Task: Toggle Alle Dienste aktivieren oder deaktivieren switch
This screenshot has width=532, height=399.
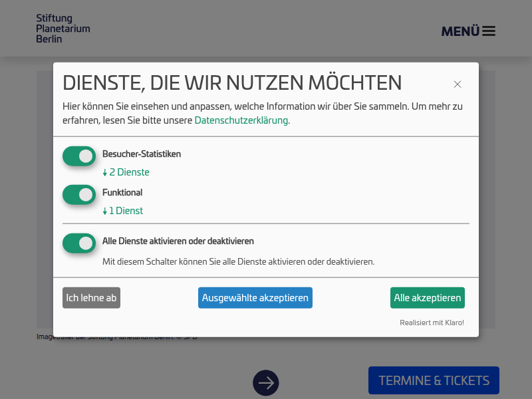Action: click(x=79, y=243)
